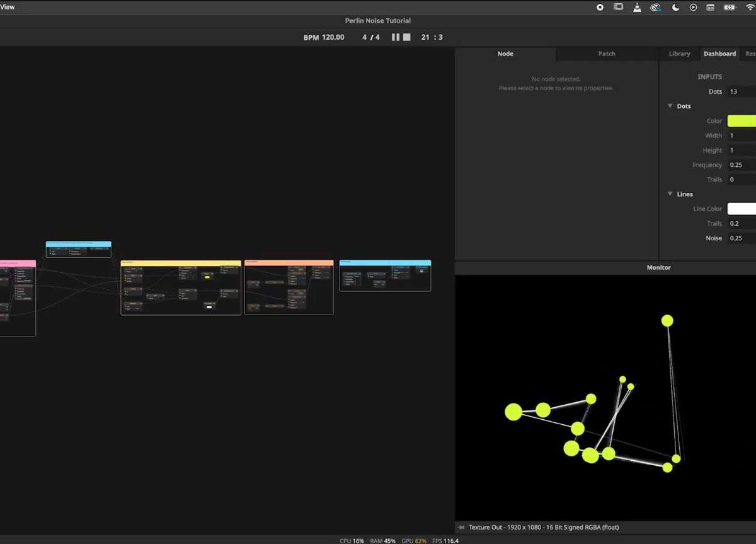The height and width of the screenshot is (544, 756).
Task: Open the VLC cone menu bar icon
Action: pyautogui.click(x=637, y=8)
